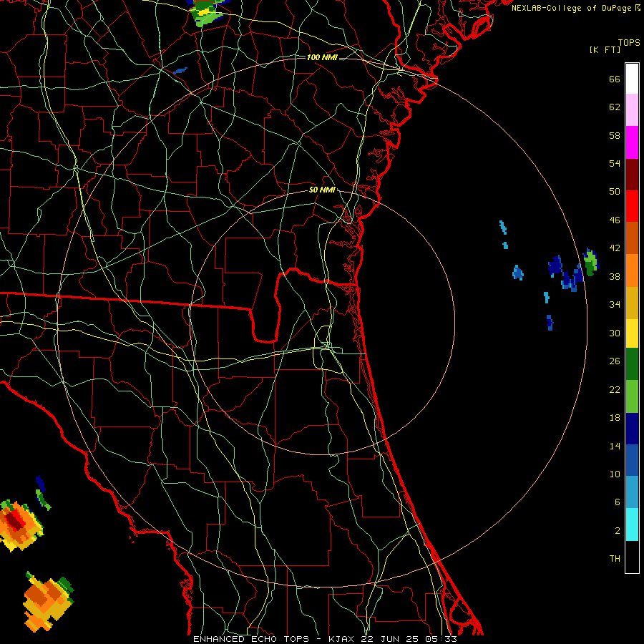Choose the dark green legend swatch
644x644 pixels.
coord(632,364)
